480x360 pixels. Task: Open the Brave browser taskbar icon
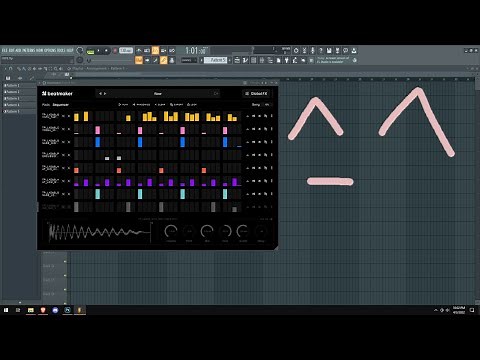coord(43,310)
